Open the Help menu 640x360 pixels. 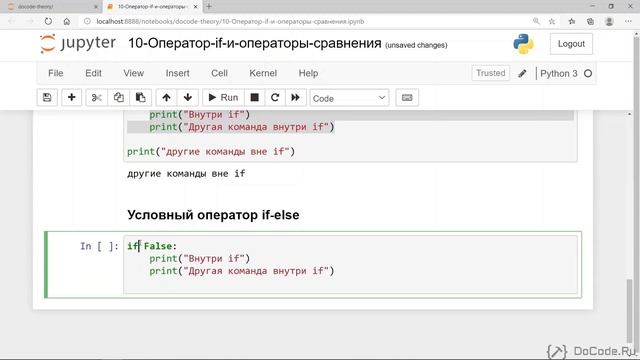tap(308, 73)
